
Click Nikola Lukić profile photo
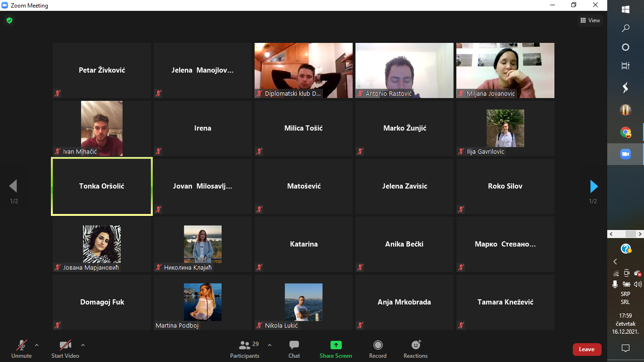(x=304, y=302)
